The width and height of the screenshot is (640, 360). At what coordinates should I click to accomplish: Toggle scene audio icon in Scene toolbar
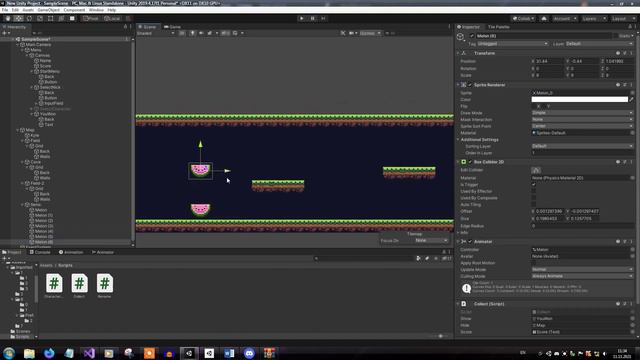[201, 33]
